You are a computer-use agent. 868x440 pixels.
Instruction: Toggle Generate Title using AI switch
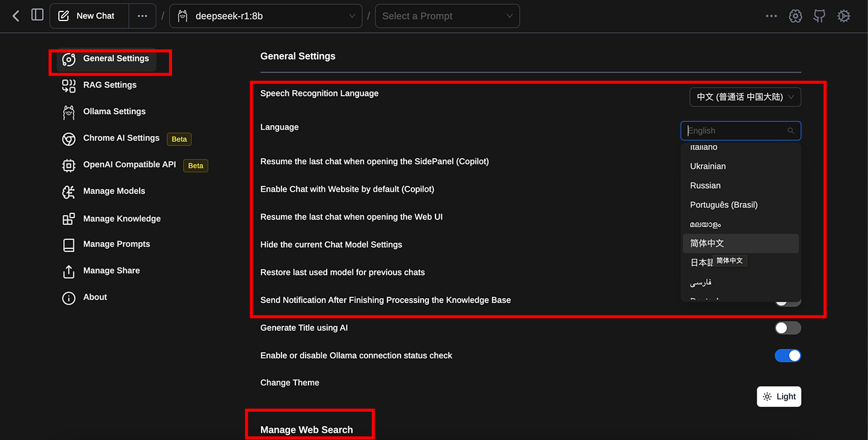click(787, 328)
